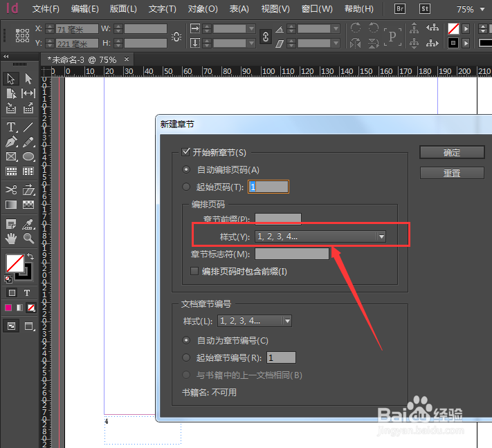Select the Pen tool

point(11,142)
